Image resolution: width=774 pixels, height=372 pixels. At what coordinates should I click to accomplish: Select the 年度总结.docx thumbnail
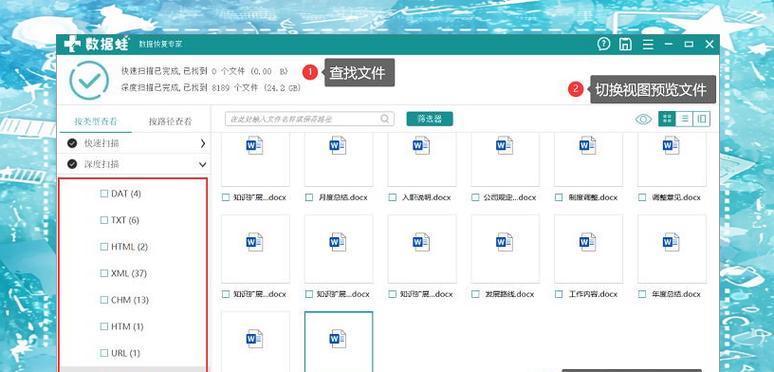coord(672,249)
